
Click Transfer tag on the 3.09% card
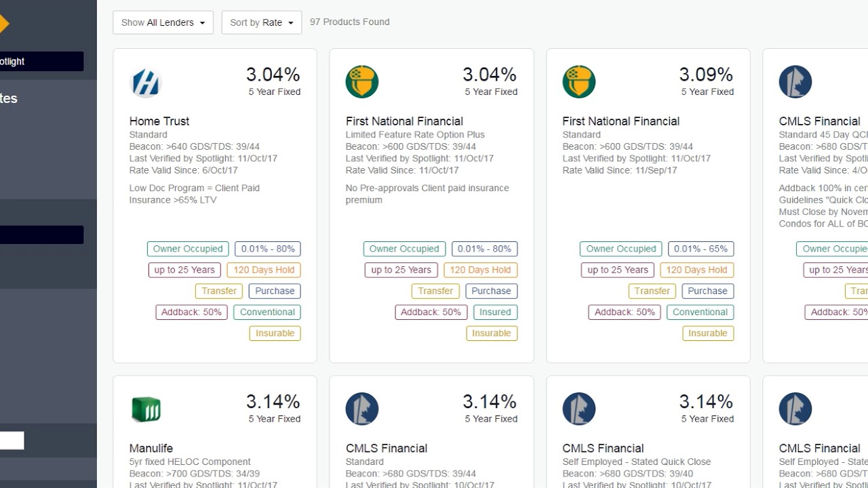652,291
